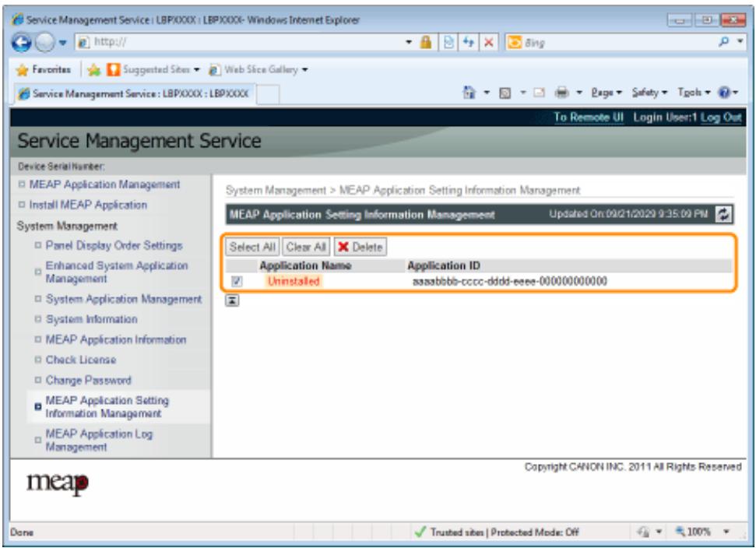Click the Application Name column header

[x=306, y=265]
